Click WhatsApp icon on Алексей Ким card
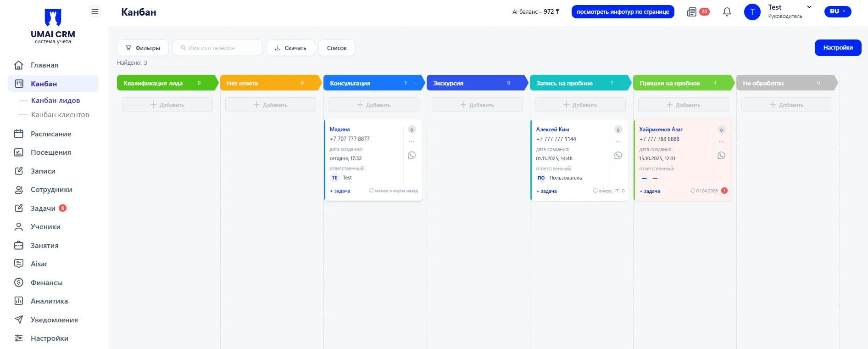This screenshot has width=868, height=349. (x=618, y=156)
